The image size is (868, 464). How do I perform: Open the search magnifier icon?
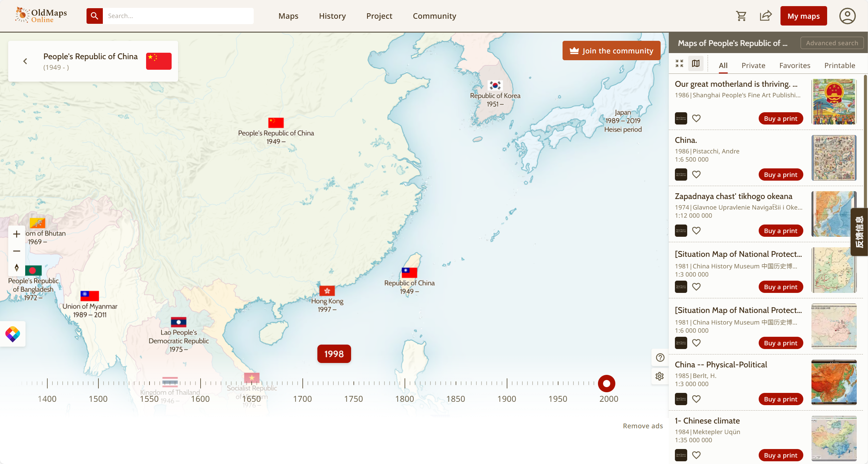(x=95, y=16)
